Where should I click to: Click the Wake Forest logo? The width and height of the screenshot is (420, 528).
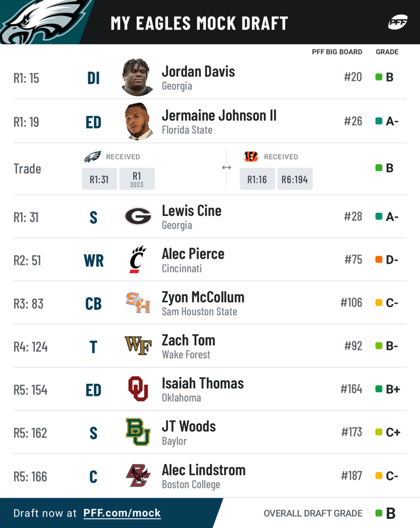click(138, 345)
